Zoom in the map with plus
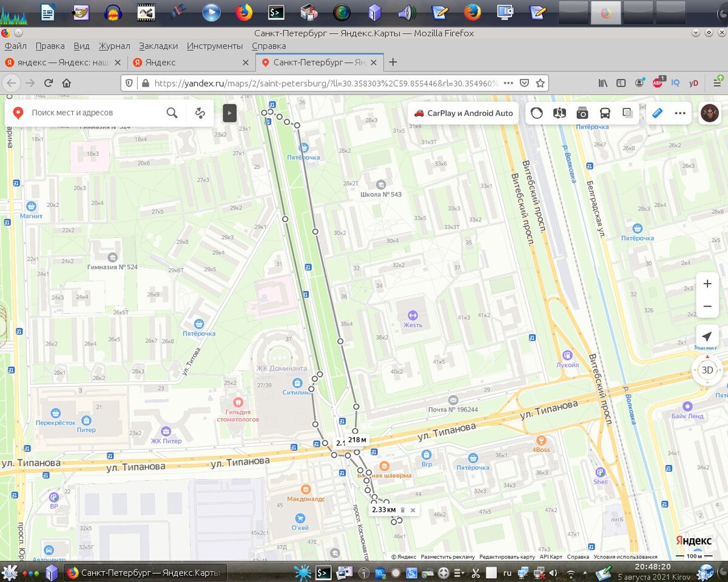Viewport: 728px width, 582px height. 707,284
